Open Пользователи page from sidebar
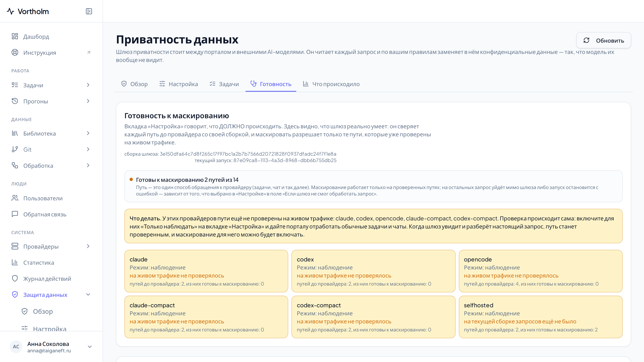644x362 pixels. (x=51, y=198)
